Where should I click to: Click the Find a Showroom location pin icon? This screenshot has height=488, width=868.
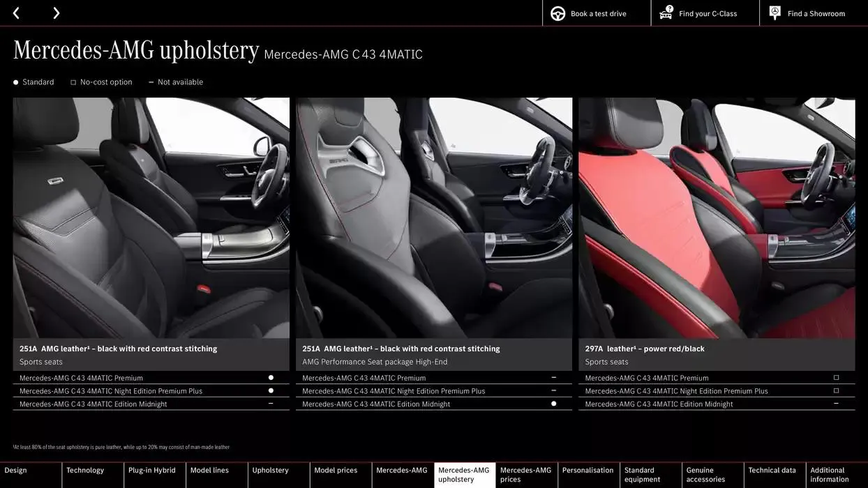pos(774,11)
